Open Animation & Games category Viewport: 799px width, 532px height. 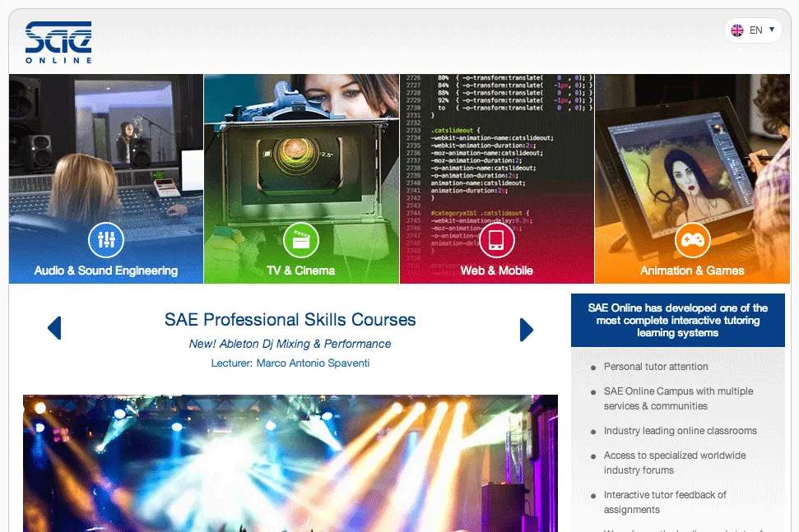click(693, 178)
